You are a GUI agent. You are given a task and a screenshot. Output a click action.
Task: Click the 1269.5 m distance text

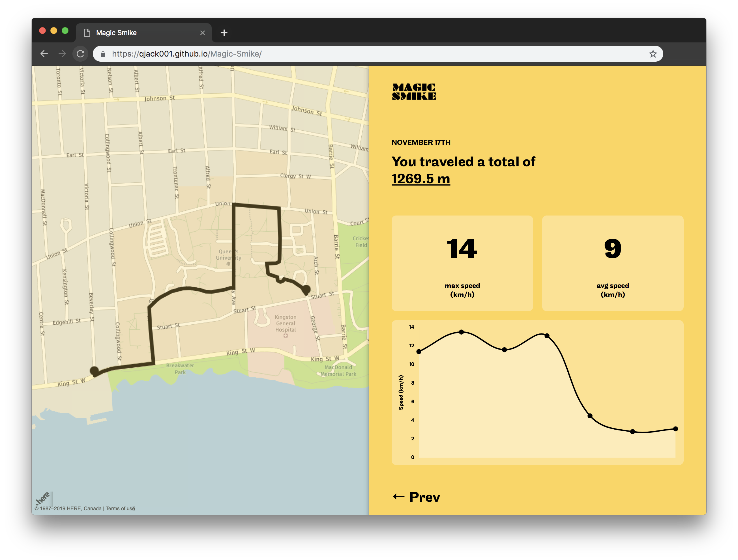[421, 179]
